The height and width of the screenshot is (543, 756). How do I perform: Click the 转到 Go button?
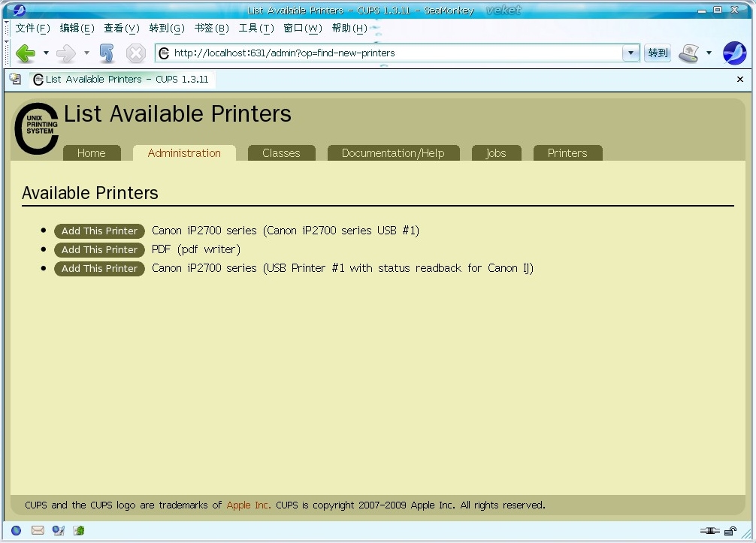[x=658, y=53]
